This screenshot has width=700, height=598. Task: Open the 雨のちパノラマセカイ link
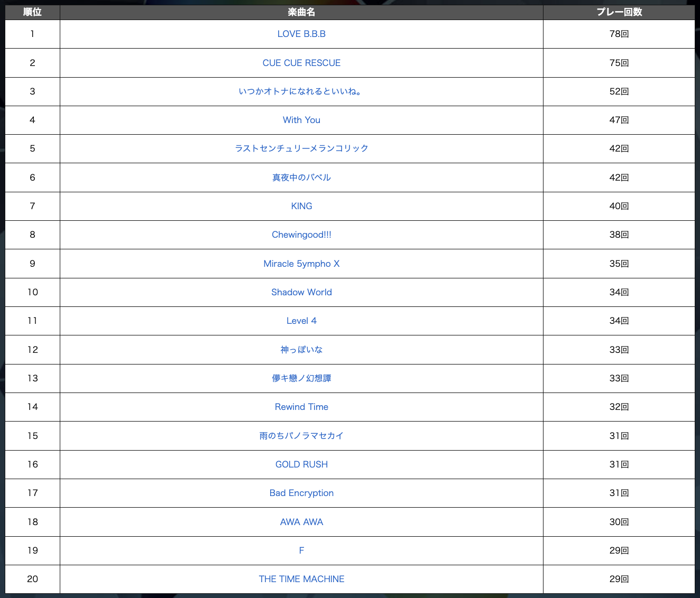301,436
